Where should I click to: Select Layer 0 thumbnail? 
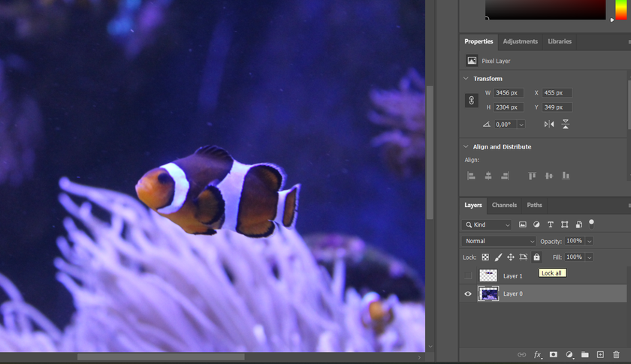(x=488, y=293)
